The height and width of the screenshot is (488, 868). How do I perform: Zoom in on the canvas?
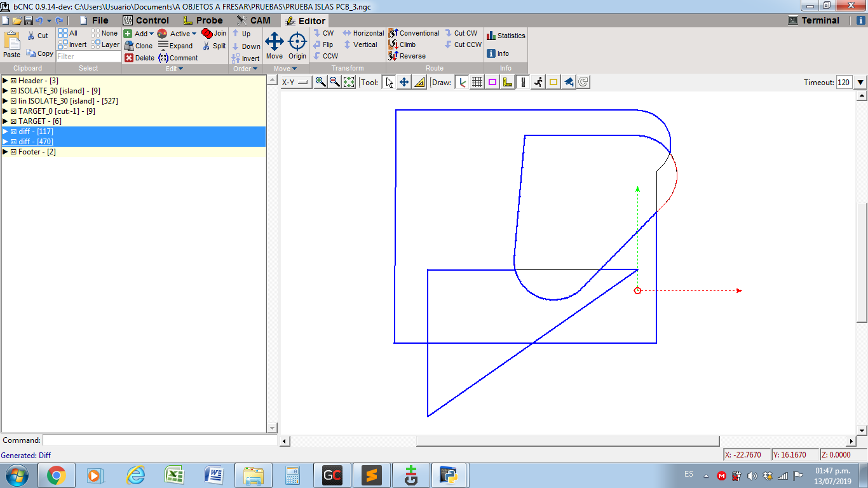[x=320, y=82]
